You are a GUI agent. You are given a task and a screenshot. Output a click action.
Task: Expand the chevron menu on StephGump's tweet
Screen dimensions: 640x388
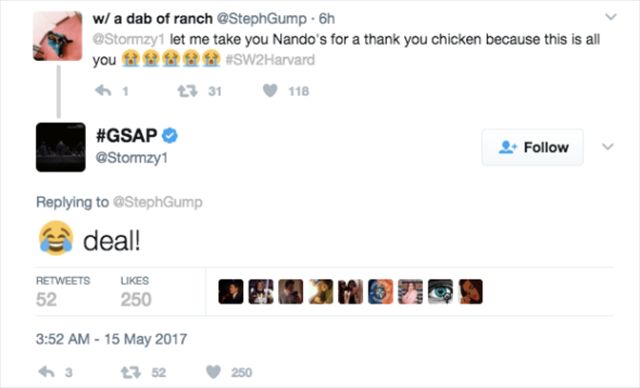[611, 17]
